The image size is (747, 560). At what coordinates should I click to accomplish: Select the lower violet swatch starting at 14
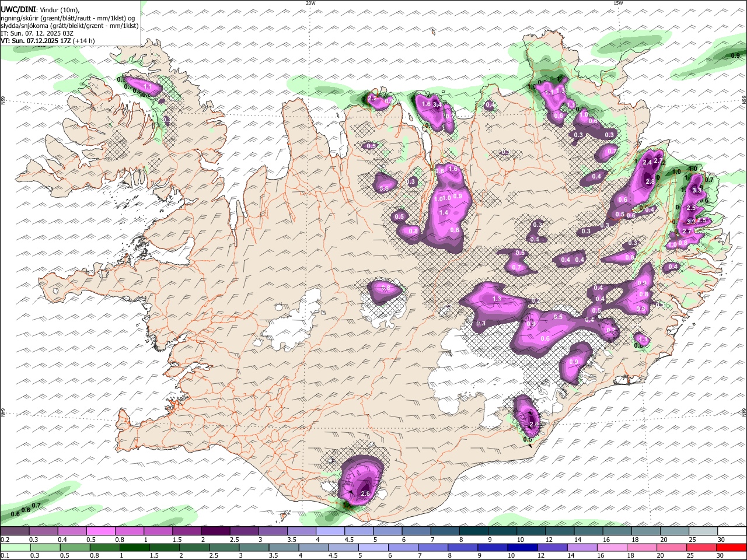click(x=581, y=548)
